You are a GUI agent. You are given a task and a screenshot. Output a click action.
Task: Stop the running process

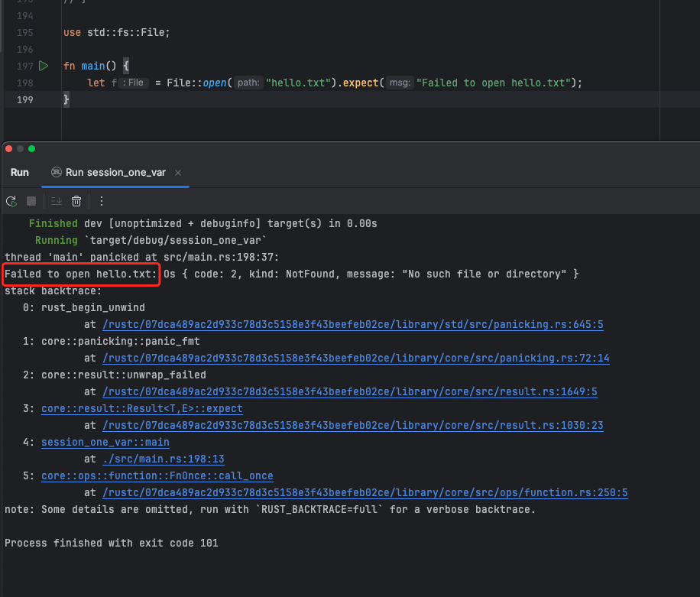pos(31,201)
